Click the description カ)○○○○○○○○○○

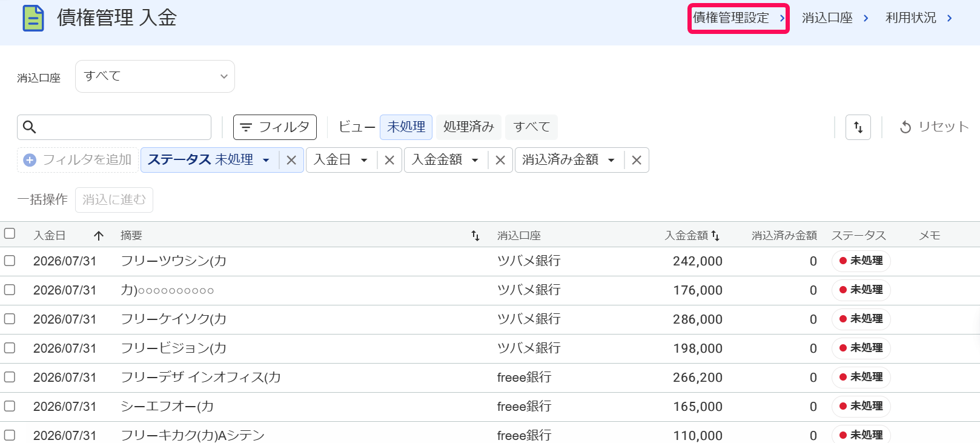(167, 290)
